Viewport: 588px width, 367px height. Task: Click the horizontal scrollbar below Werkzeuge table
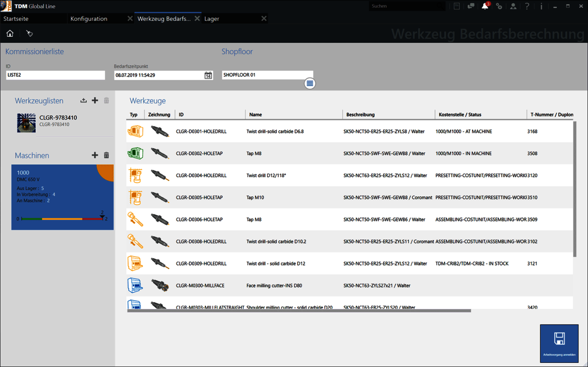click(x=299, y=310)
